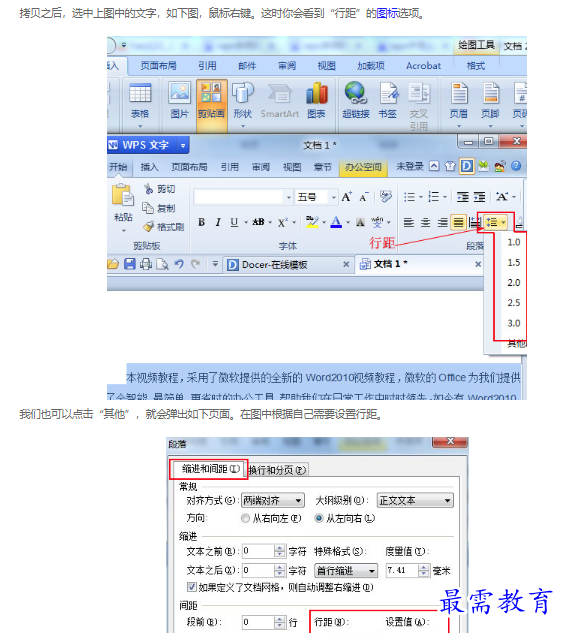Open the line spacing (行距) dropdown button

pos(496,222)
